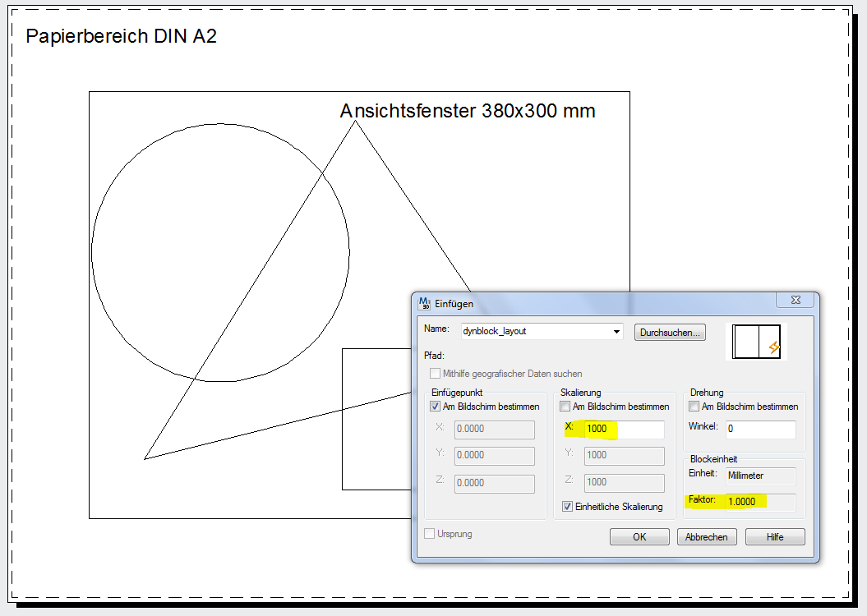Click the Ansichtsfenster 380x300 mm label
Image resolution: width=867 pixels, height=616 pixels.
467,111
